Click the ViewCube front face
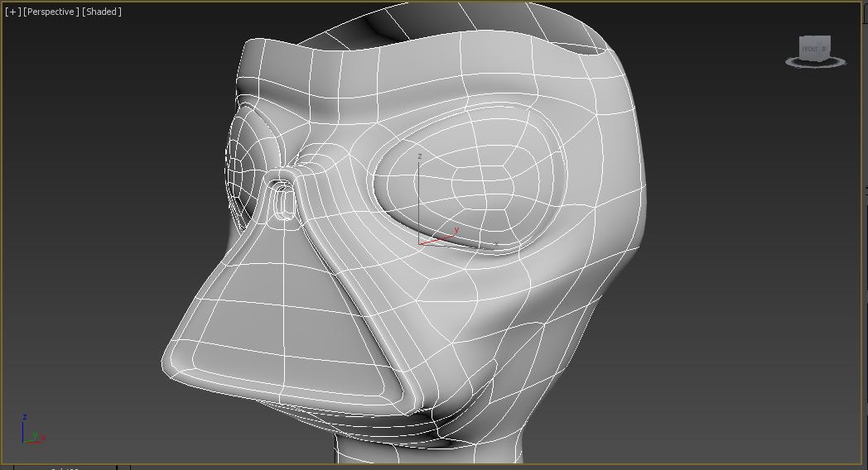Screen dimensions: 868x470 coord(812,48)
